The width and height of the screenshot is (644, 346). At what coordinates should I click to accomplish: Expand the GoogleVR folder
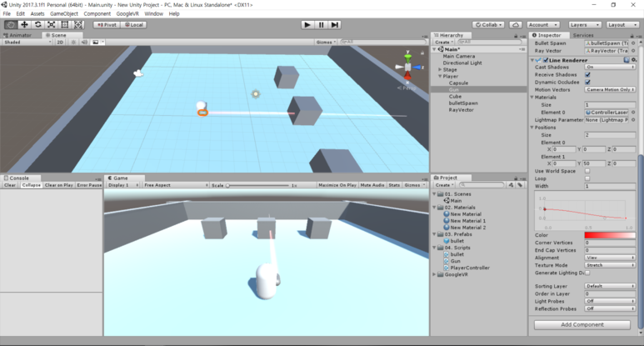coord(435,274)
